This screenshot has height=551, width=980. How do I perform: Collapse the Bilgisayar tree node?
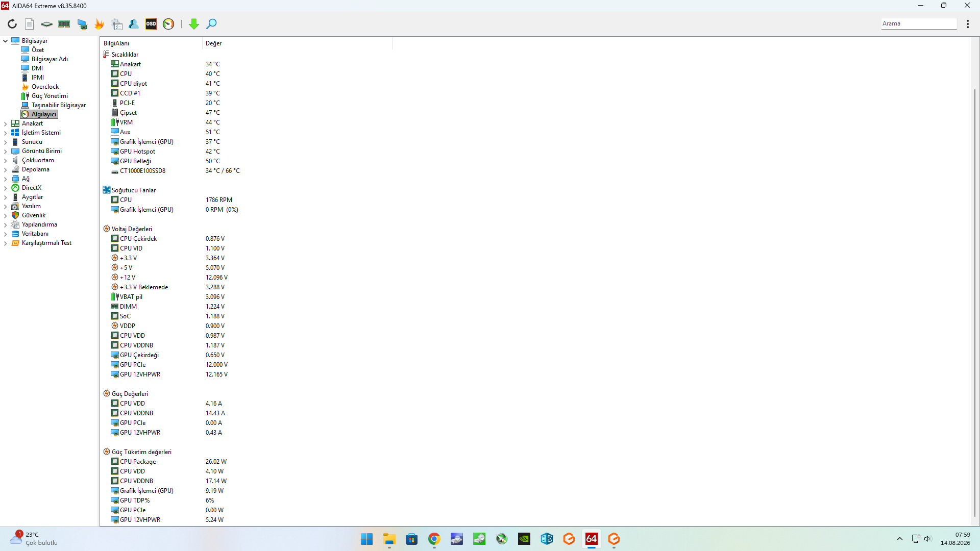tap(6, 41)
